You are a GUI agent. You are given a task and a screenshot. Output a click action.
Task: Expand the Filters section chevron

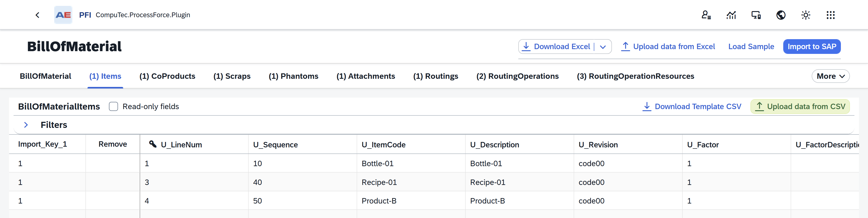coord(26,125)
